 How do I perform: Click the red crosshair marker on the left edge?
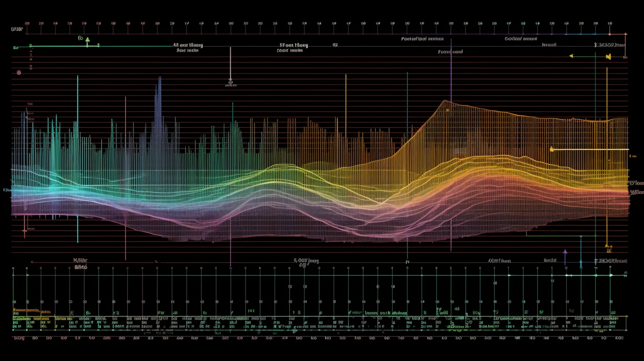tap(25, 230)
